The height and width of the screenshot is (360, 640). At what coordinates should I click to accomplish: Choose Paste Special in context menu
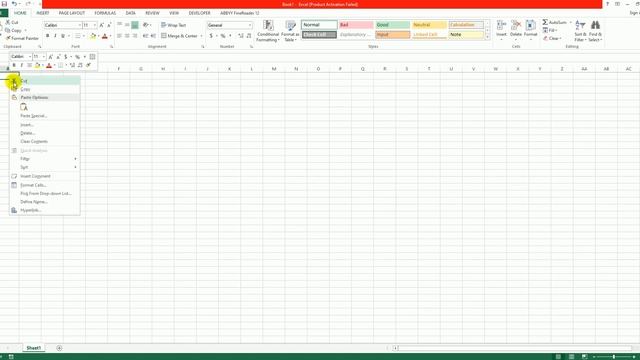[x=45, y=116]
